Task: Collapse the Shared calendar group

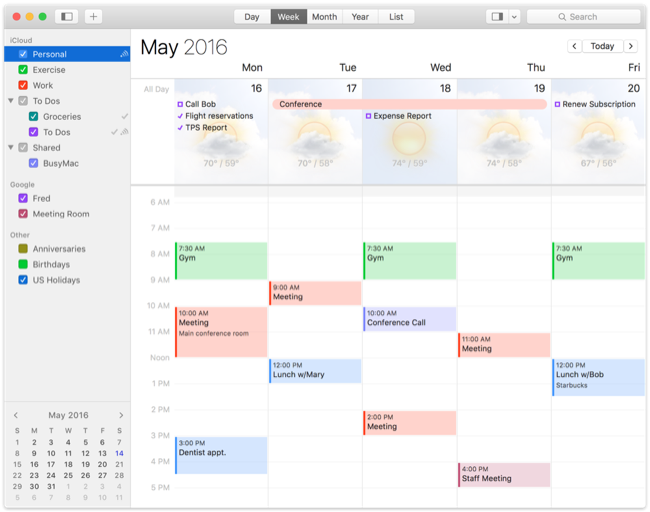Action: pos(10,147)
